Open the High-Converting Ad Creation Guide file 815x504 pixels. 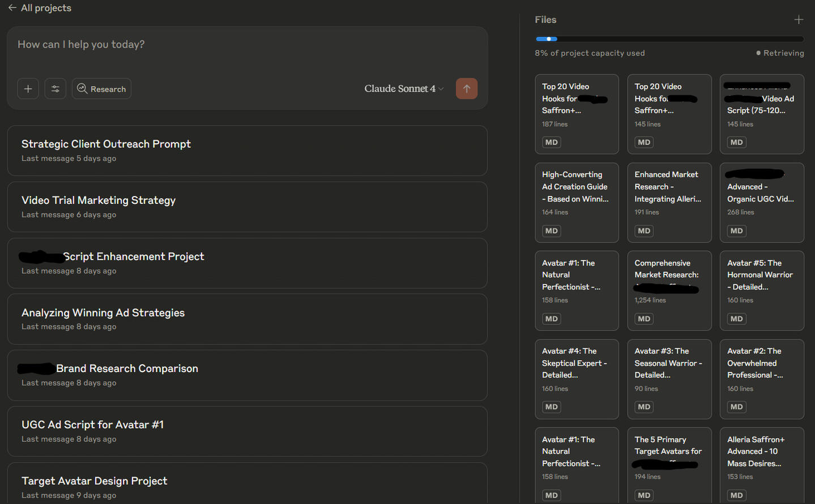(x=576, y=193)
